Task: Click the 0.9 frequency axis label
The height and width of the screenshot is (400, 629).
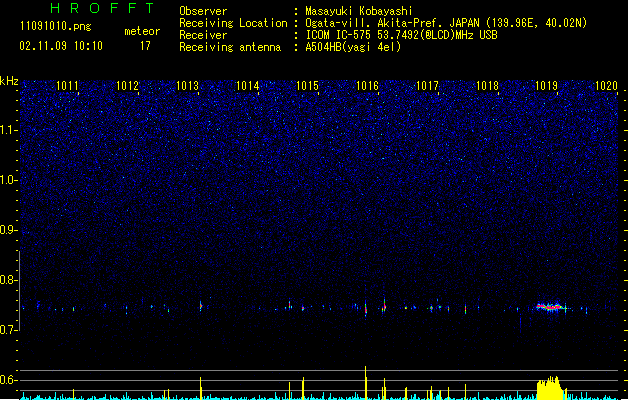Action: pos(9,230)
